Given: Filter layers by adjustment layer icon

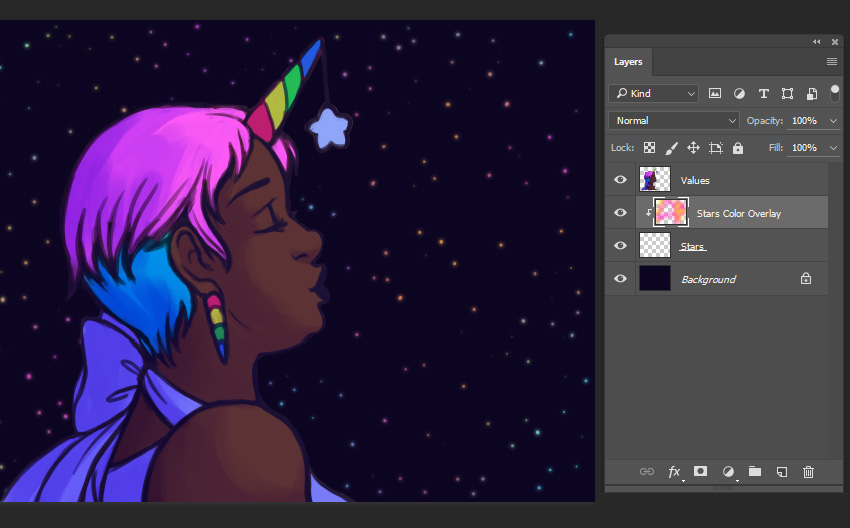Looking at the screenshot, I should click(x=739, y=93).
